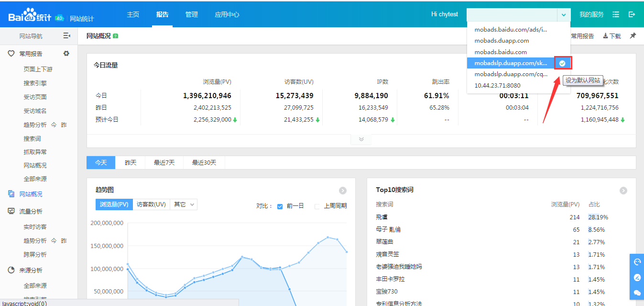Click the set-as-default-website checkmark icon
This screenshot has height=306, width=644.
(562, 63)
